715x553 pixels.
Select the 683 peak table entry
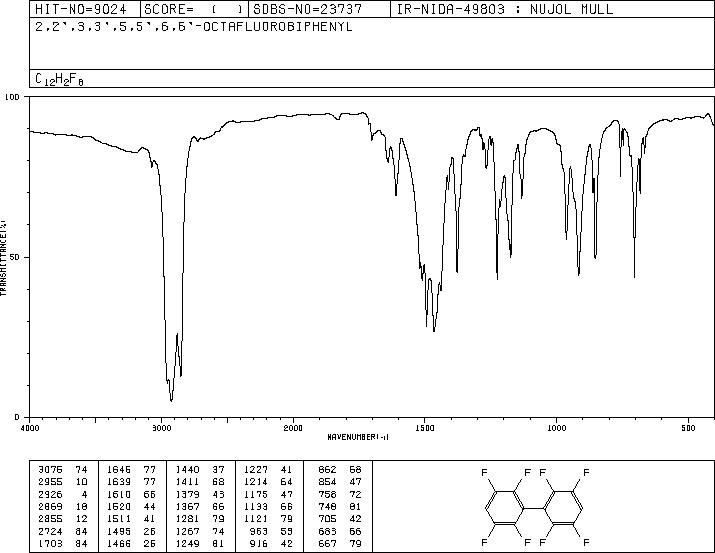pos(340,531)
